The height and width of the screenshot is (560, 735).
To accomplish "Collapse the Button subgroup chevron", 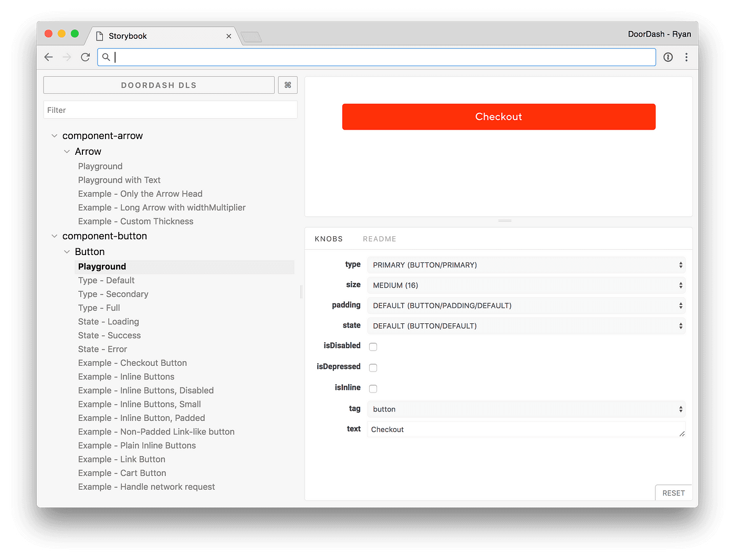I will [67, 252].
